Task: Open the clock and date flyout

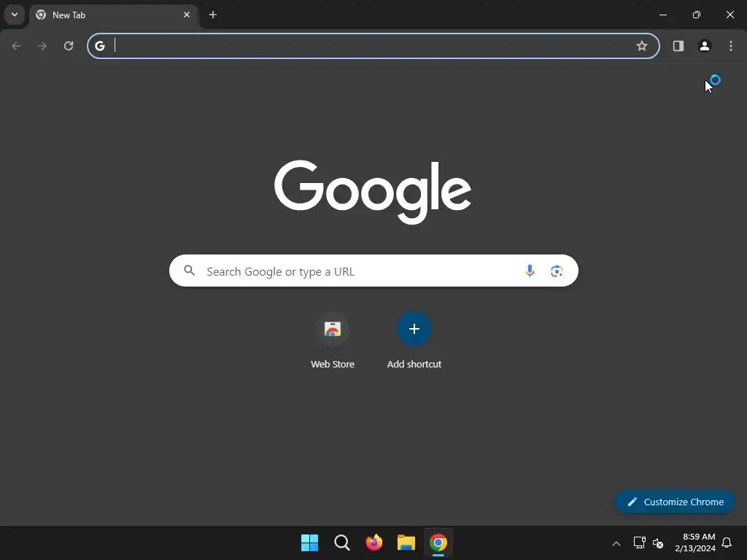Action: [694, 542]
